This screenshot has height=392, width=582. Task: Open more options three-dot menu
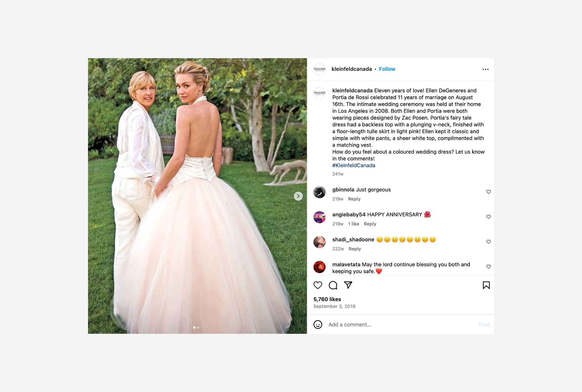pyautogui.click(x=485, y=69)
